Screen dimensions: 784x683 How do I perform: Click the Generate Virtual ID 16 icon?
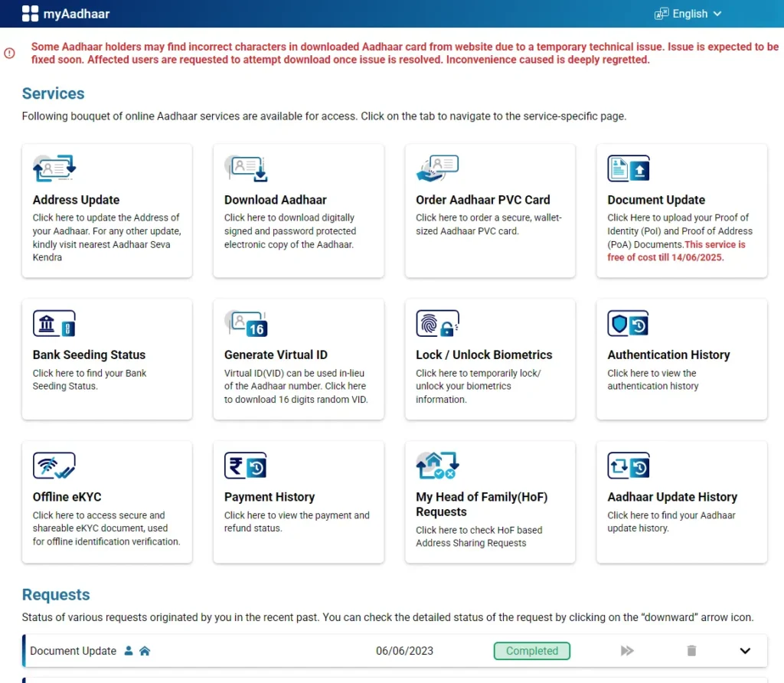[246, 323]
